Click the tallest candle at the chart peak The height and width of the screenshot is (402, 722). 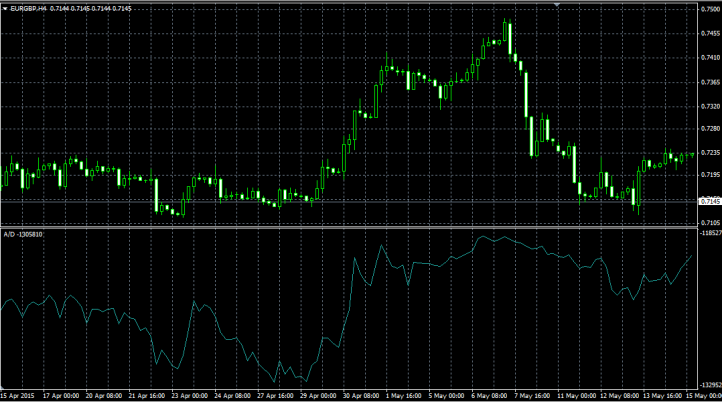(x=508, y=36)
